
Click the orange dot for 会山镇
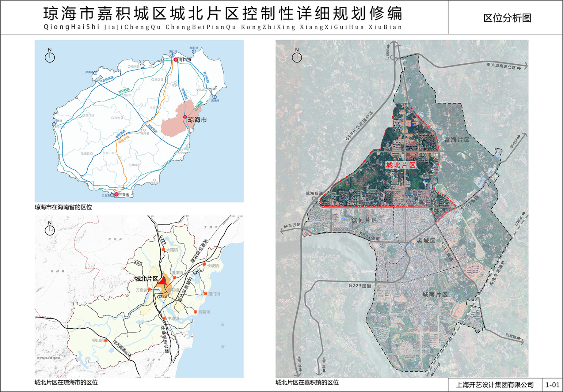pos(106,340)
